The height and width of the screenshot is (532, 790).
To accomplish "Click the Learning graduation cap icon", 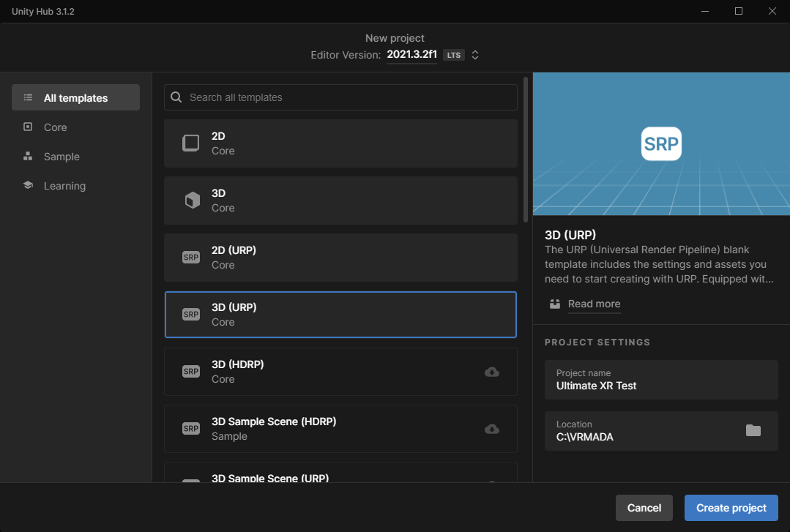I will click(29, 185).
